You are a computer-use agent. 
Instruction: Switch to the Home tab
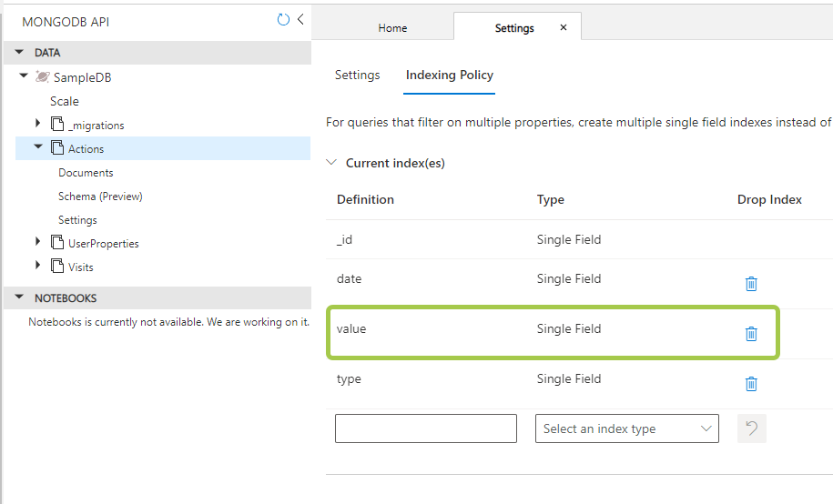(x=392, y=28)
